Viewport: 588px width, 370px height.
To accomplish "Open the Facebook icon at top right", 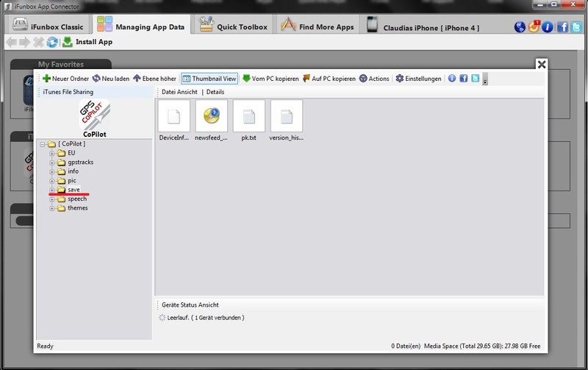I will click(x=562, y=27).
